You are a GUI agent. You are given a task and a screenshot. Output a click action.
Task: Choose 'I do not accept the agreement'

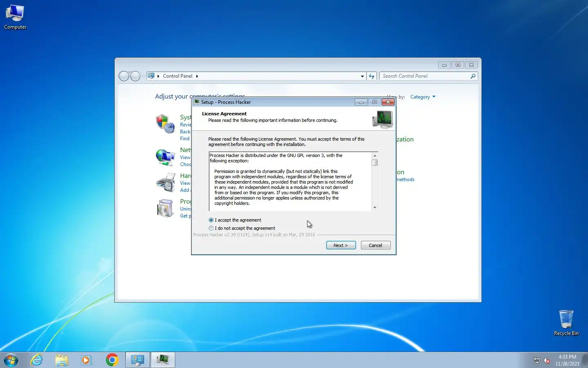point(211,228)
